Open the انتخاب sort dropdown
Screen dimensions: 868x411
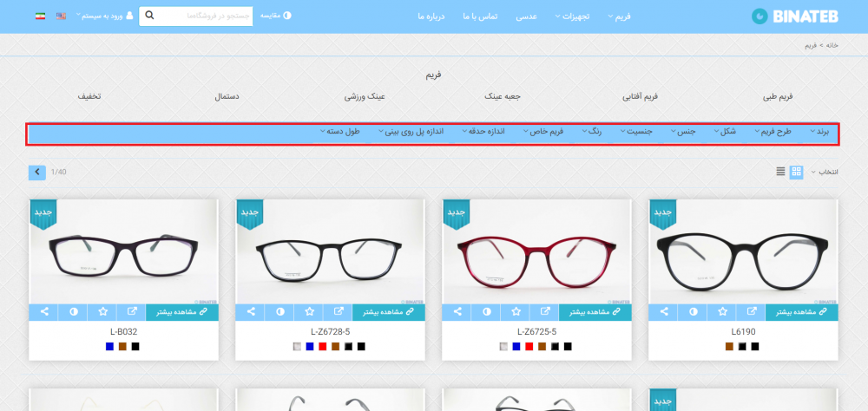pyautogui.click(x=825, y=172)
